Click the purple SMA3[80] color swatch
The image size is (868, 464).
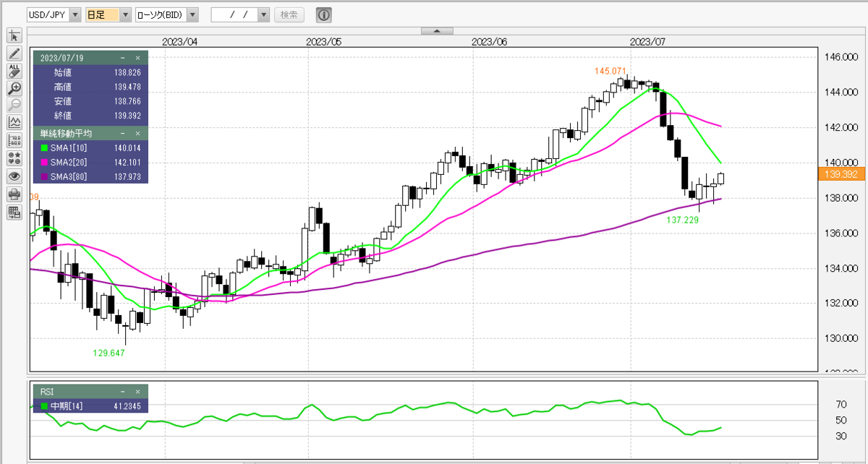[x=43, y=177]
